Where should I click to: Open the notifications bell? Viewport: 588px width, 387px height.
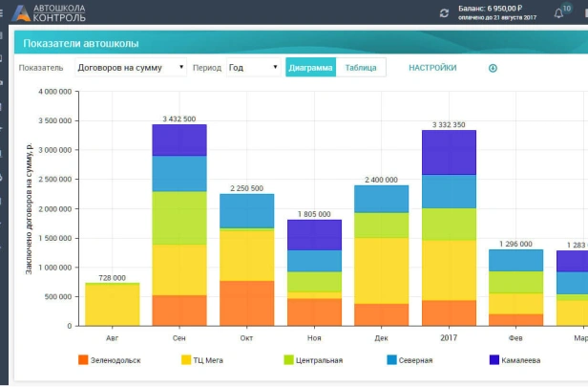[558, 14]
